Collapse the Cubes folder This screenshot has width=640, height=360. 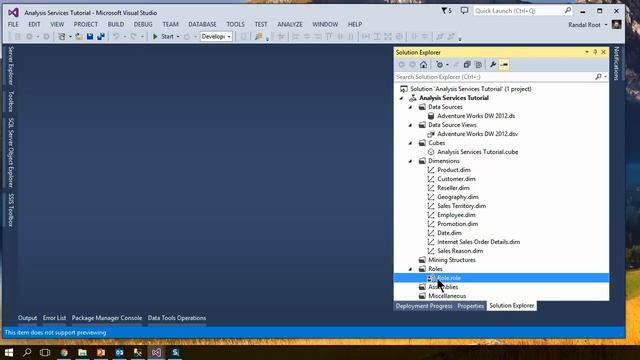411,143
